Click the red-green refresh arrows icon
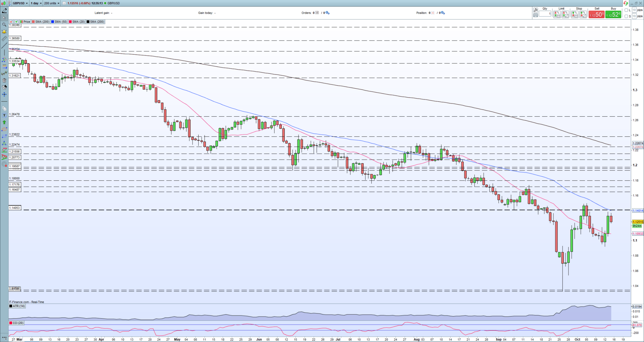 [626, 3]
